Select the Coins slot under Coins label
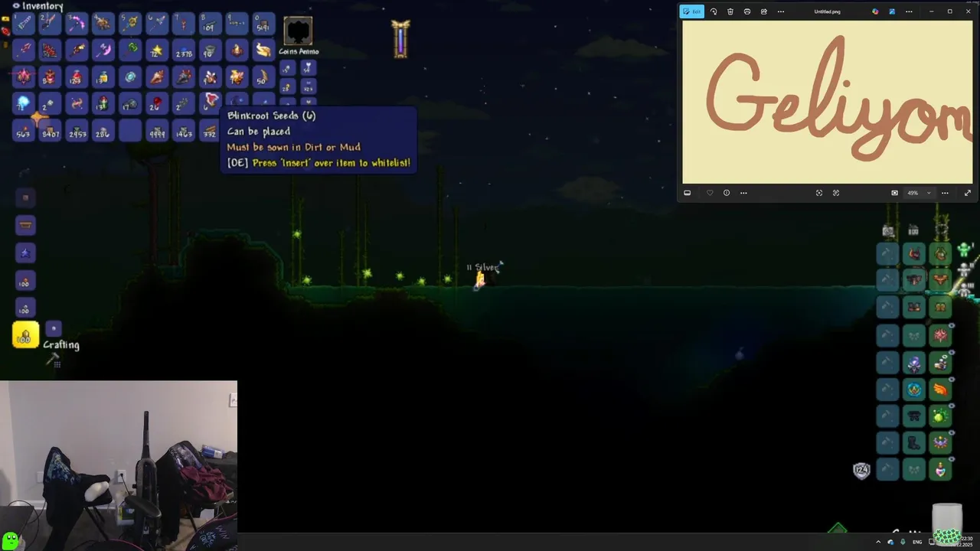Screen dimensions: 980x551 (x=286, y=68)
